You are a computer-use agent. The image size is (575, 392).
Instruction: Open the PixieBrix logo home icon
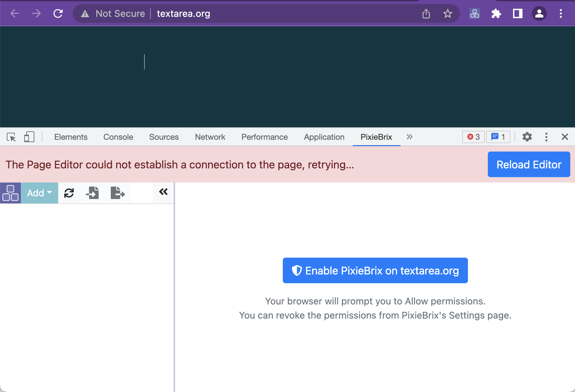click(x=10, y=193)
